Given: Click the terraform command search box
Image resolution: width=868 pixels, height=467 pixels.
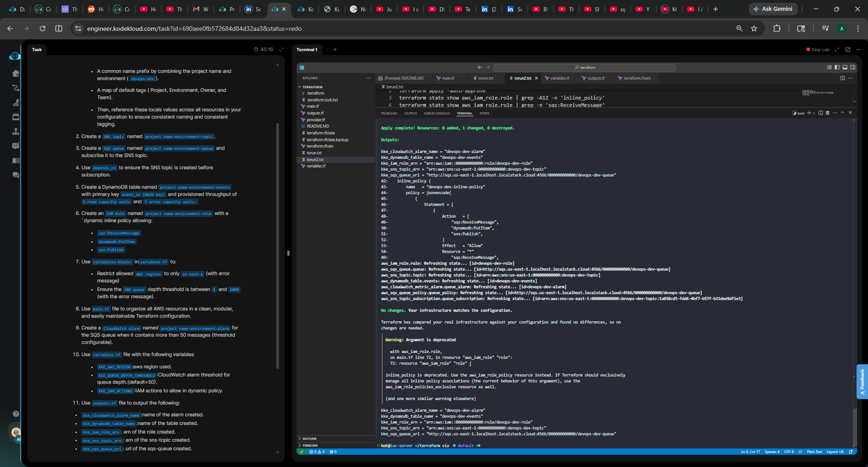Looking at the screenshot, I should (x=585, y=67).
